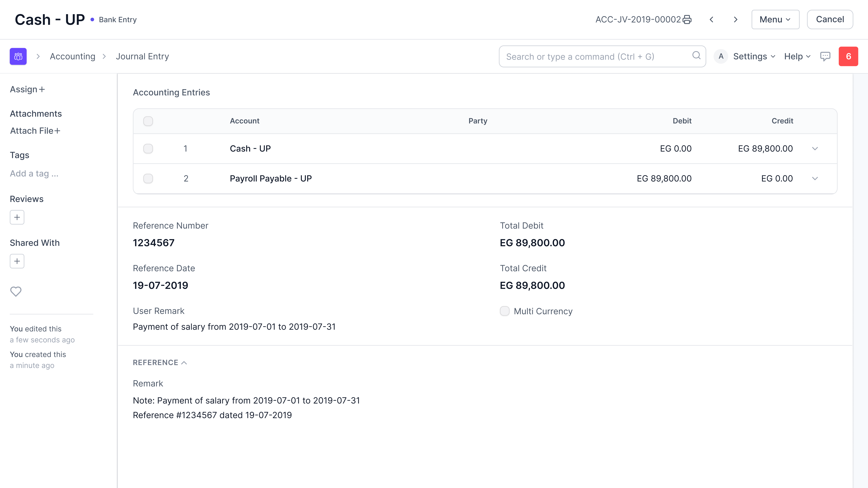Mark the document as favorite with the heart
868x488 pixels.
16,291
